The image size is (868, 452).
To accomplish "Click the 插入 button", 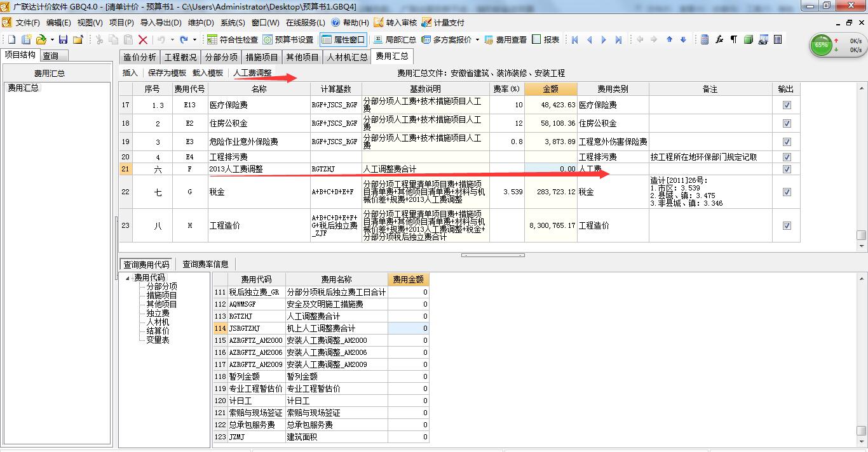I will pos(130,73).
